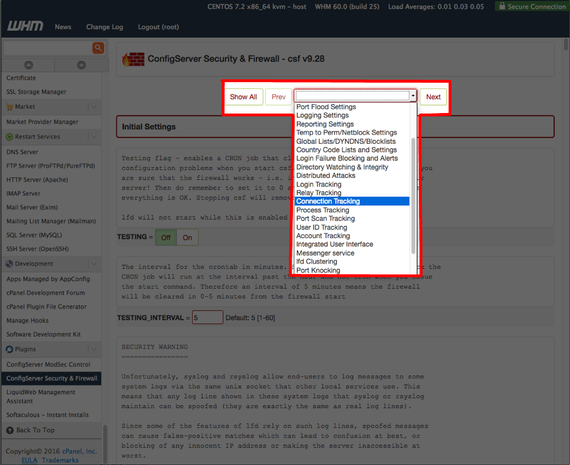This screenshot has height=465, width=570.
Task: Click the Development section icon
Action: [9, 264]
